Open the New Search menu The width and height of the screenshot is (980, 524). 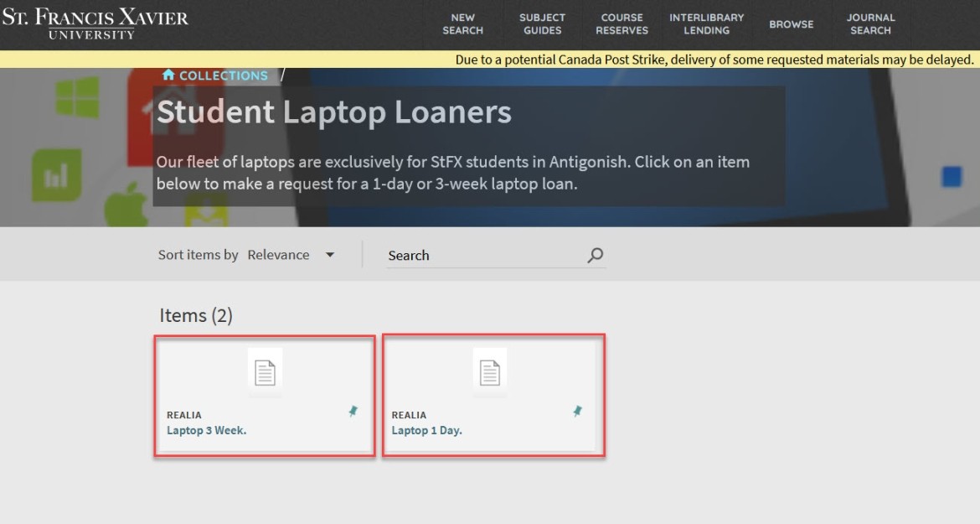coord(462,23)
